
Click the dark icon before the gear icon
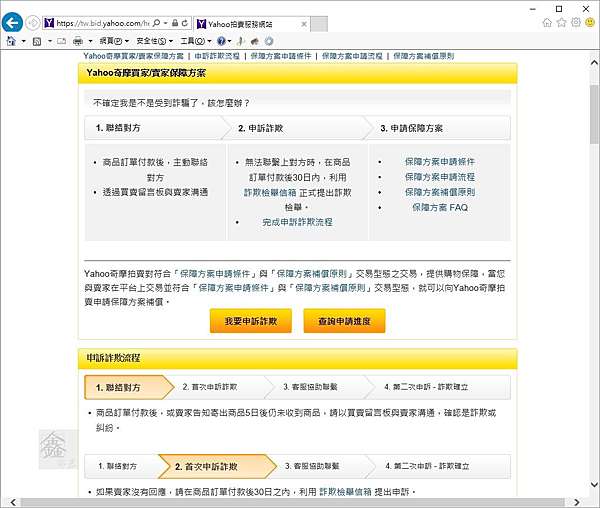pos(255,41)
